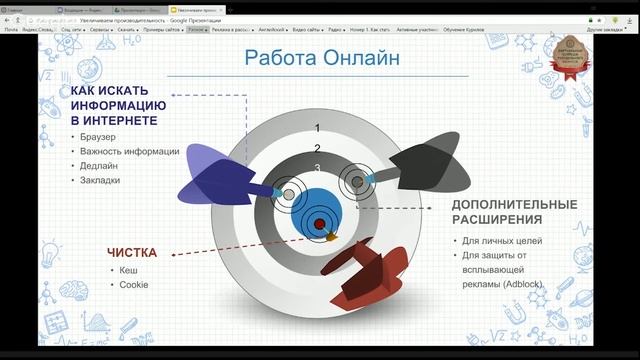Bookmark page with the star icon
Image resolution: width=640 pixels, height=360 pixels.
pyautogui.click(x=599, y=20)
